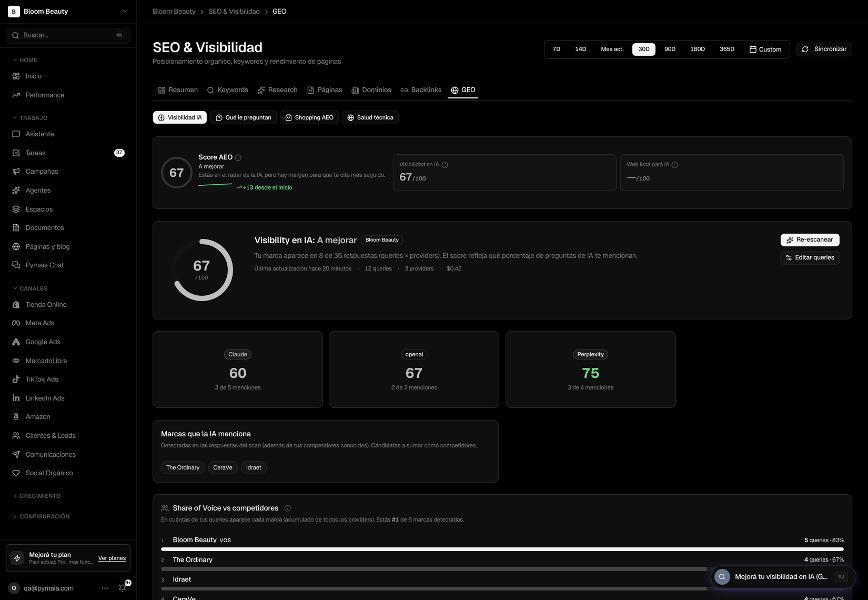Open Shopping AEO sub-view
The height and width of the screenshot is (600, 868).
tap(309, 118)
